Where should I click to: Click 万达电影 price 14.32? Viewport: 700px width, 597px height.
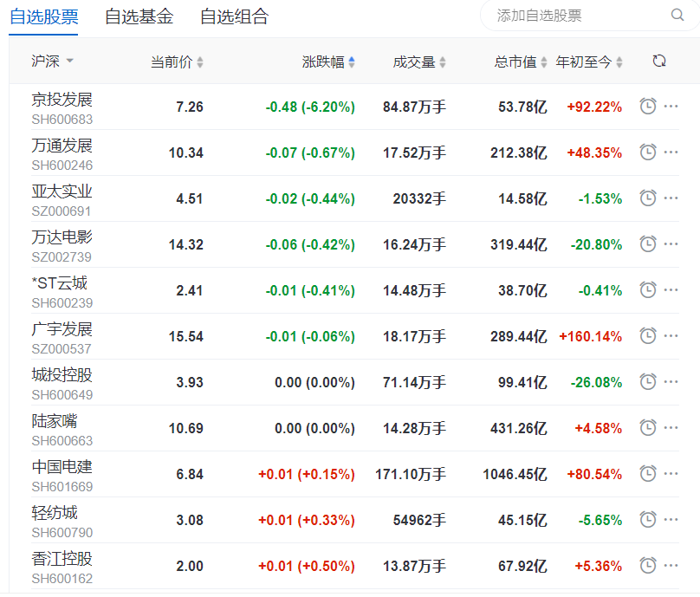[x=185, y=244]
